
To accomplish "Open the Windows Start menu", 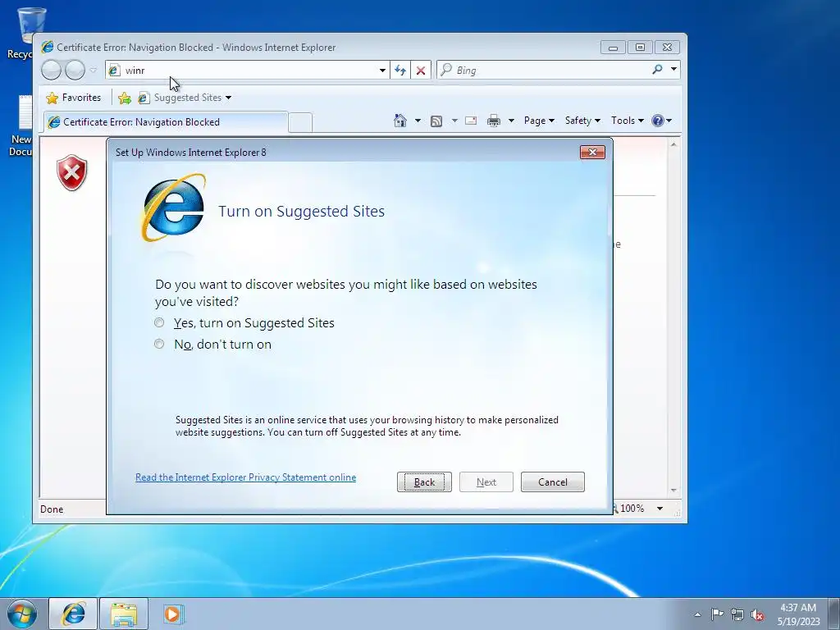I will (22, 614).
